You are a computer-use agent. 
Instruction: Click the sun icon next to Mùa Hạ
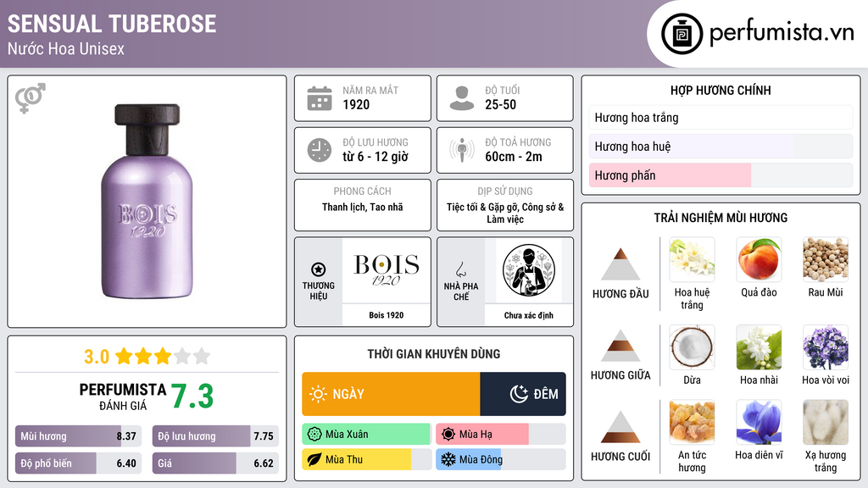tap(448, 435)
